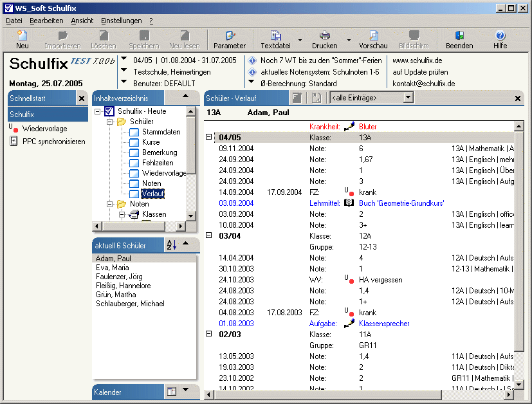Viewport: 532px width, 404px height.
Task: Collapse the Schüler tree folder
Action: 110,122
